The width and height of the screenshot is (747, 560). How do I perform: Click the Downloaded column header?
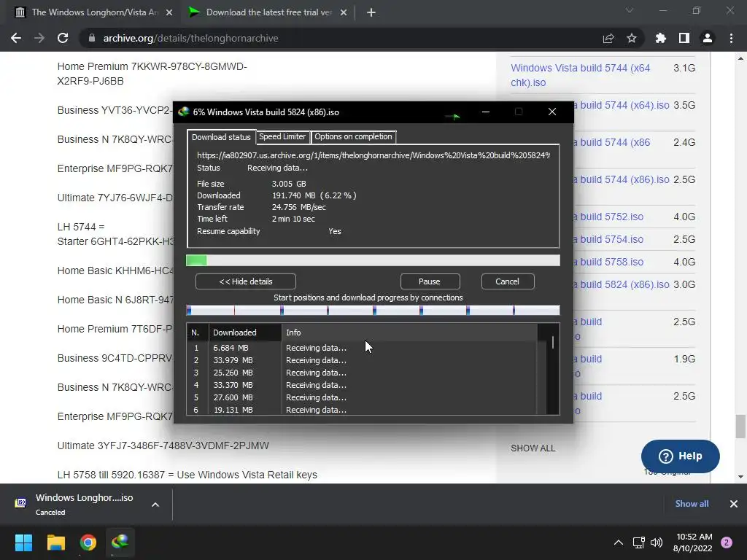pos(245,332)
